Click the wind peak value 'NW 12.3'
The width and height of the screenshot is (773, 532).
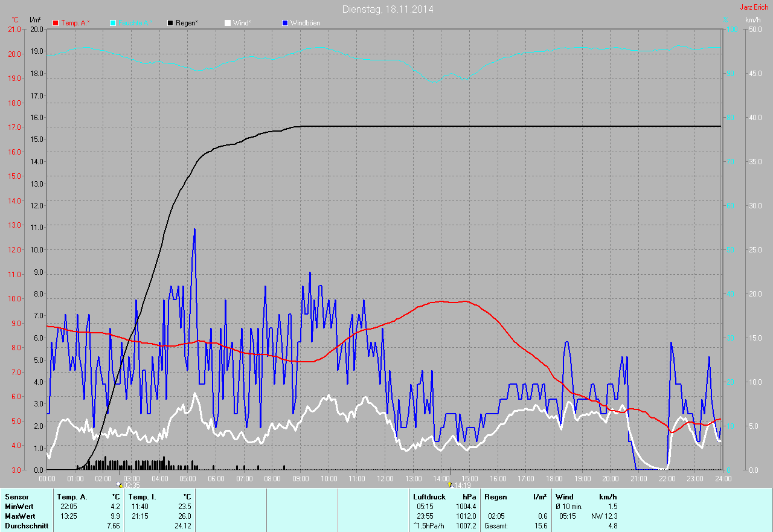[x=604, y=516]
